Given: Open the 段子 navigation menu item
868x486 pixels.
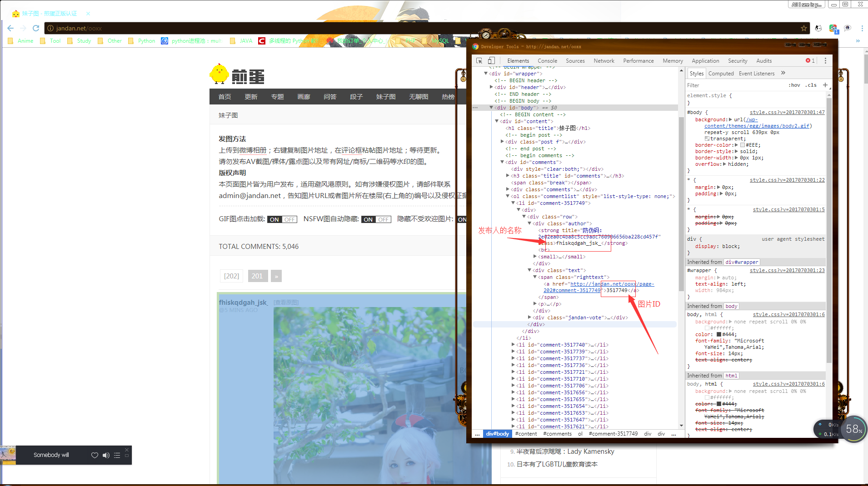Looking at the screenshot, I should [356, 97].
